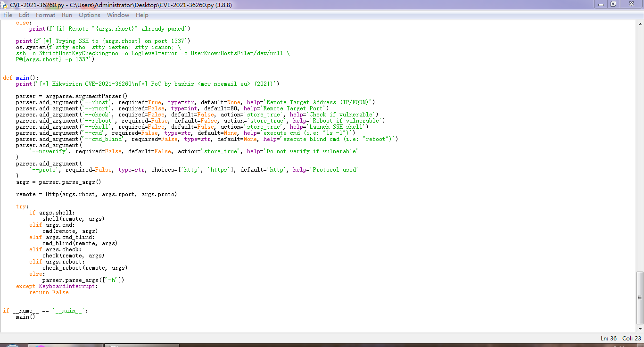Click the vertical scrollbar thumb
Viewport: 644px width, 347px height.
640,298
